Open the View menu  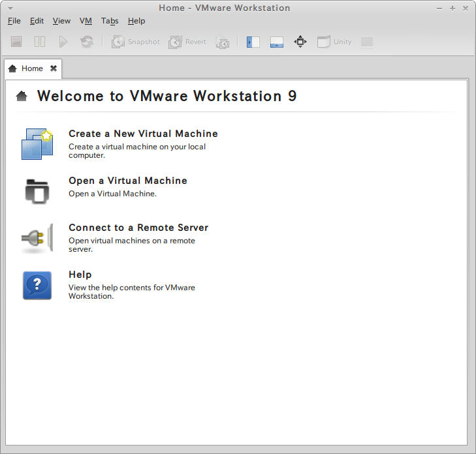(x=61, y=21)
